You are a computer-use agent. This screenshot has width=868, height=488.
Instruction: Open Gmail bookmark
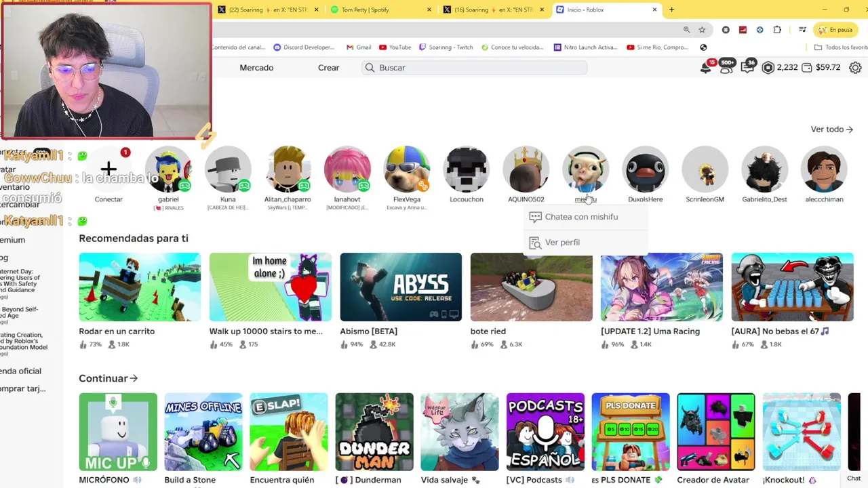click(359, 47)
